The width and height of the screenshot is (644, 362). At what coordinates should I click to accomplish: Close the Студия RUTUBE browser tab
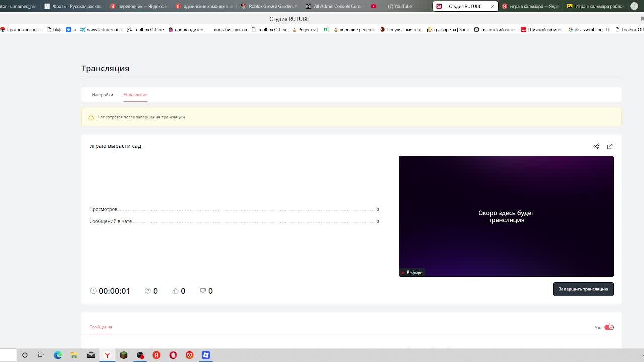point(492,6)
